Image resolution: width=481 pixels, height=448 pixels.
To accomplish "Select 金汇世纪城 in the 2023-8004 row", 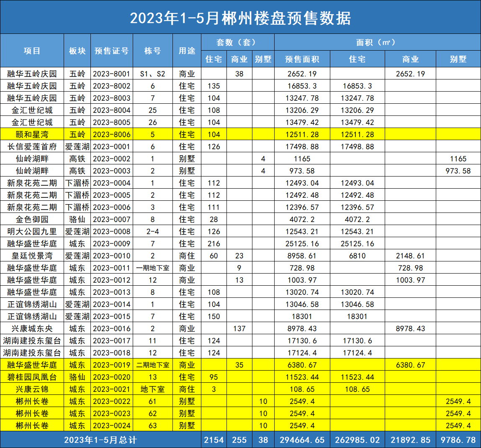I will click(32, 110).
